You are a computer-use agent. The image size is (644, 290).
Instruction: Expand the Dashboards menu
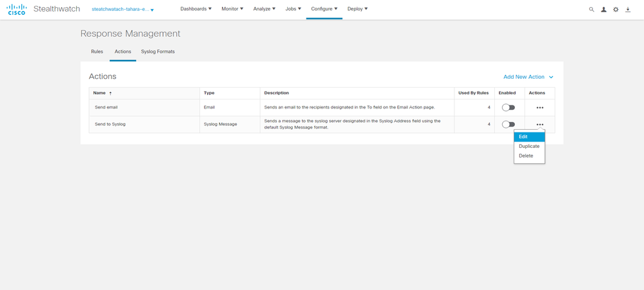196,8
